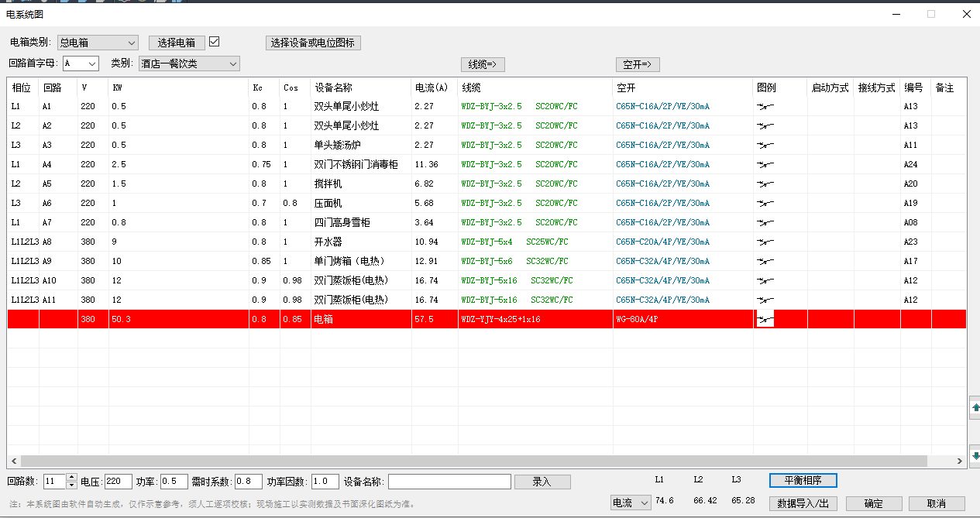The width and height of the screenshot is (980, 518).
Task: Click the 选择设备或电位图标 button
Action: tap(313, 43)
